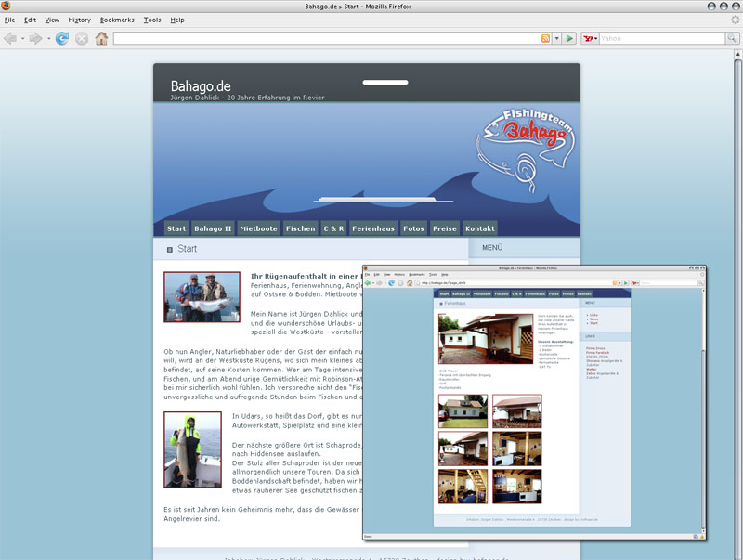The height and width of the screenshot is (560, 743).
Task: Open the Bookmarks menu in the main window
Action: 117,20
